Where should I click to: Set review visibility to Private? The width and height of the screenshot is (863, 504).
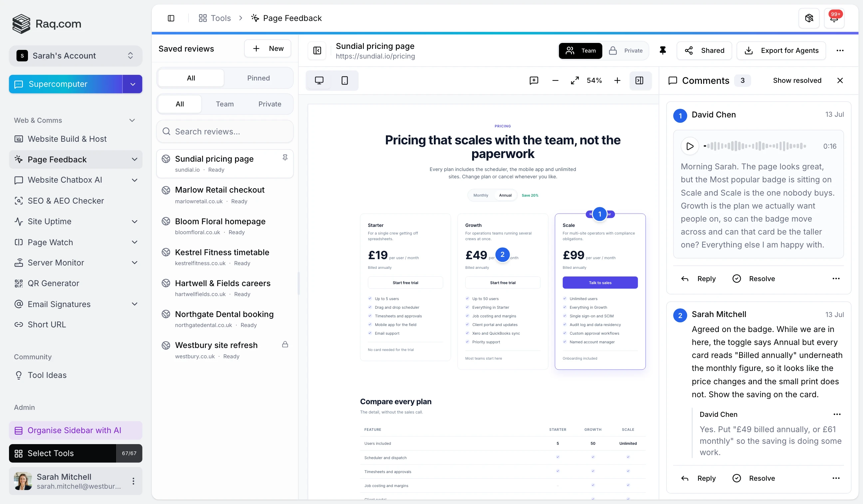tap(626, 51)
